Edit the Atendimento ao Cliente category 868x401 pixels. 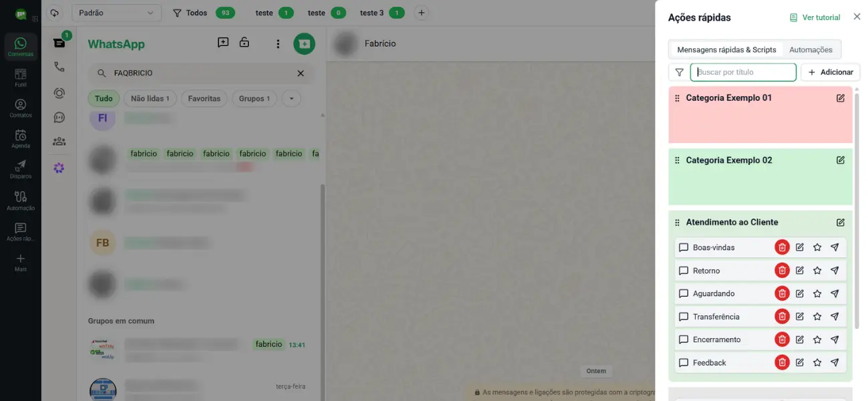pyautogui.click(x=841, y=223)
